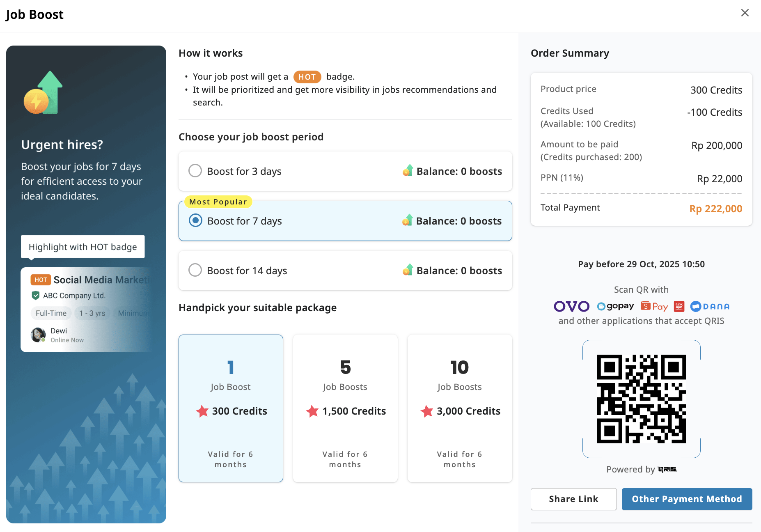Select the Boost for 3 days radio button

195,171
